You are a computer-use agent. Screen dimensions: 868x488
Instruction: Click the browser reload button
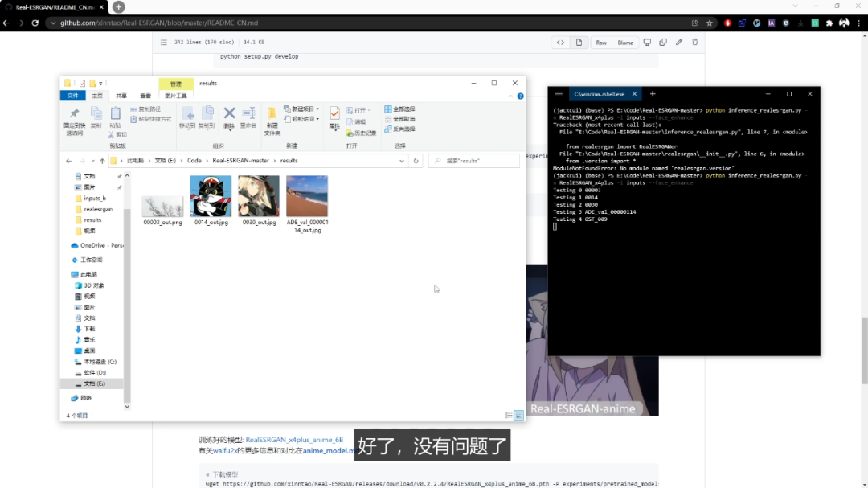35,23
